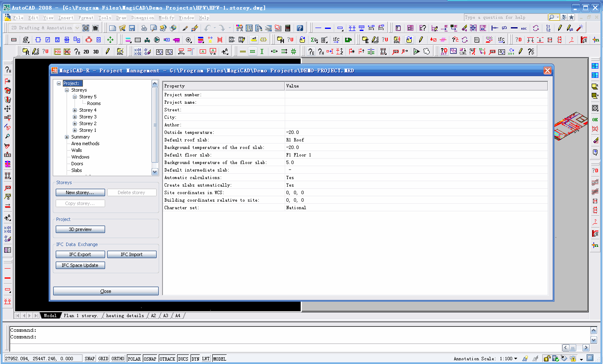Click the Open file icon

coord(122,28)
